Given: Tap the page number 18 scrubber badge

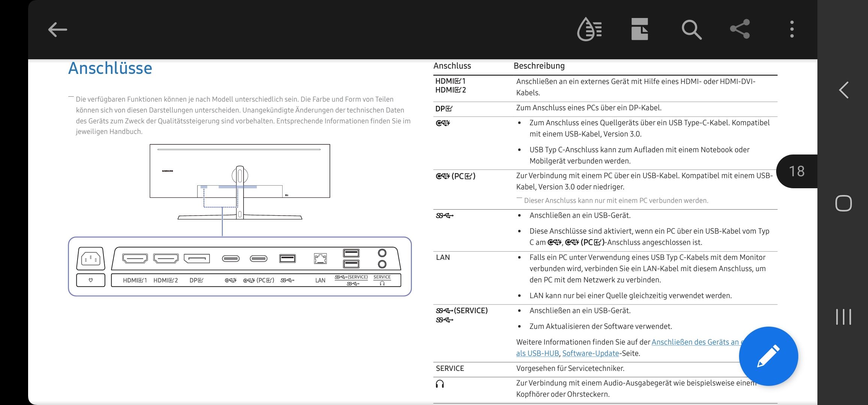Looking at the screenshot, I should (796, 171).
